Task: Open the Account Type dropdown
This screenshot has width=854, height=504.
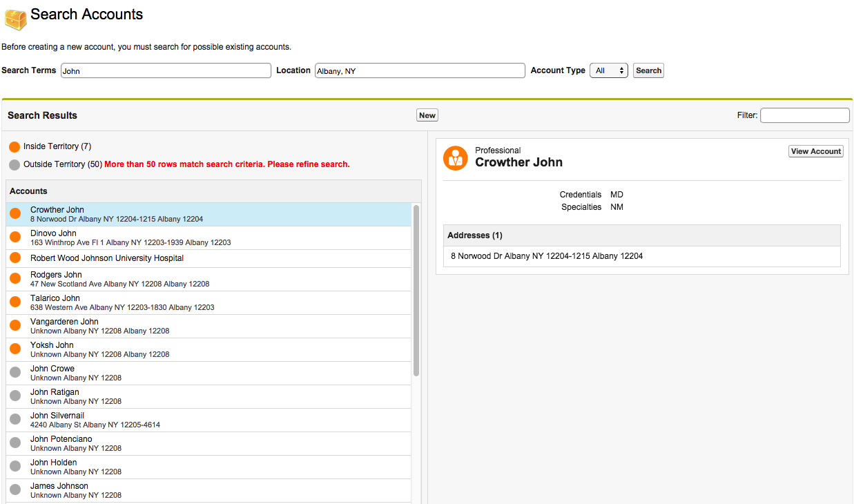Action: pyautogui.click(x=608, y=70)
